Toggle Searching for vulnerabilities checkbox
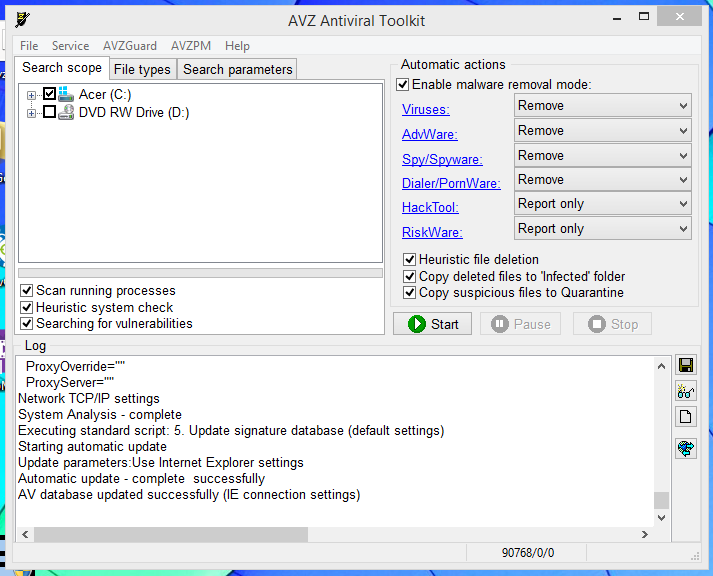 [x=27, y=323]
